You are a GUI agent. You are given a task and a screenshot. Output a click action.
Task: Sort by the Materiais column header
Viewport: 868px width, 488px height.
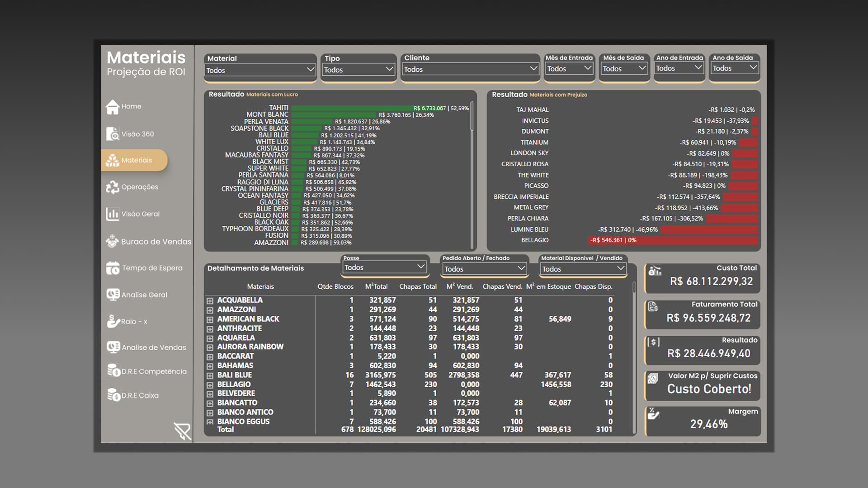pos(260,286)
